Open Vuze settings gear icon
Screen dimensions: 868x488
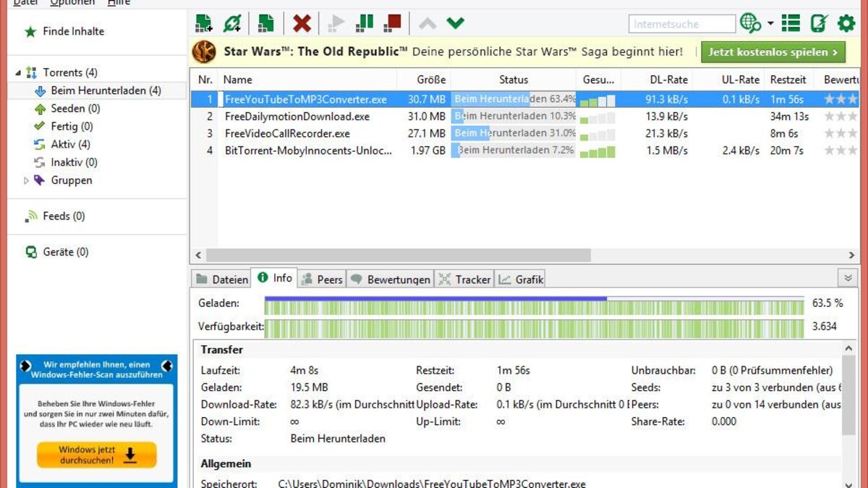pos(845,22)
